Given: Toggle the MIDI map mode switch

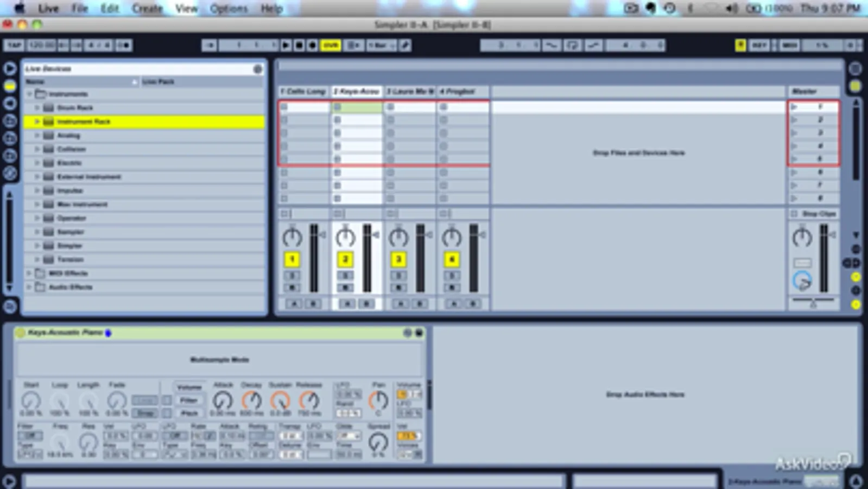Looking at the screenshot, I should (789, 46).
